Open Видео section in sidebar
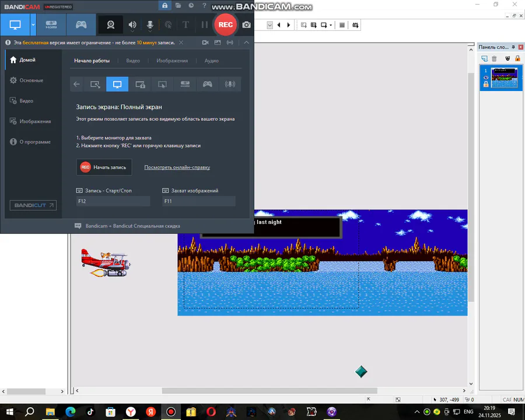This screenshot has width=525, height=420. 33,101
